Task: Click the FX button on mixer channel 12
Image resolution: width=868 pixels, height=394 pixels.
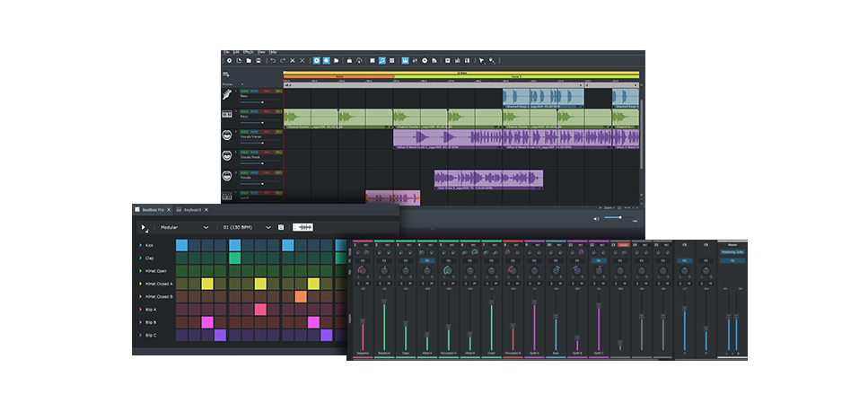Action: [599, 260]
